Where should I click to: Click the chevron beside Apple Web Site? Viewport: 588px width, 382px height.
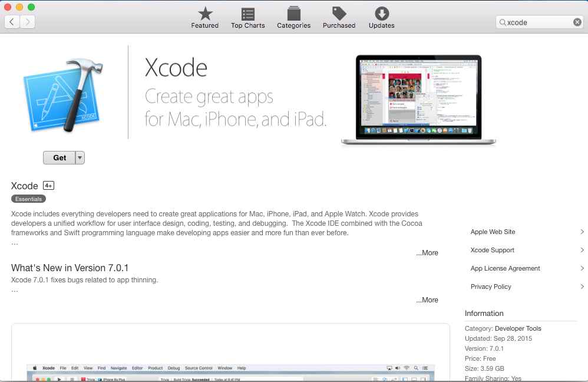click(x=582, y=232)
